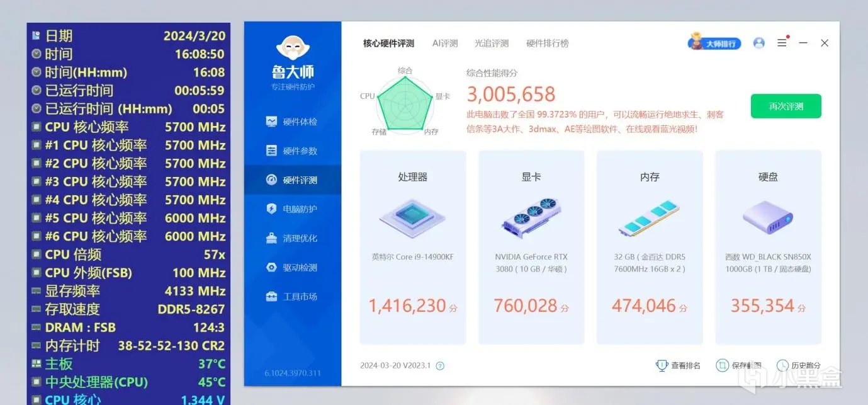
Task: Click the calendar icon beside 日期
Action: (x=37, y=36)
